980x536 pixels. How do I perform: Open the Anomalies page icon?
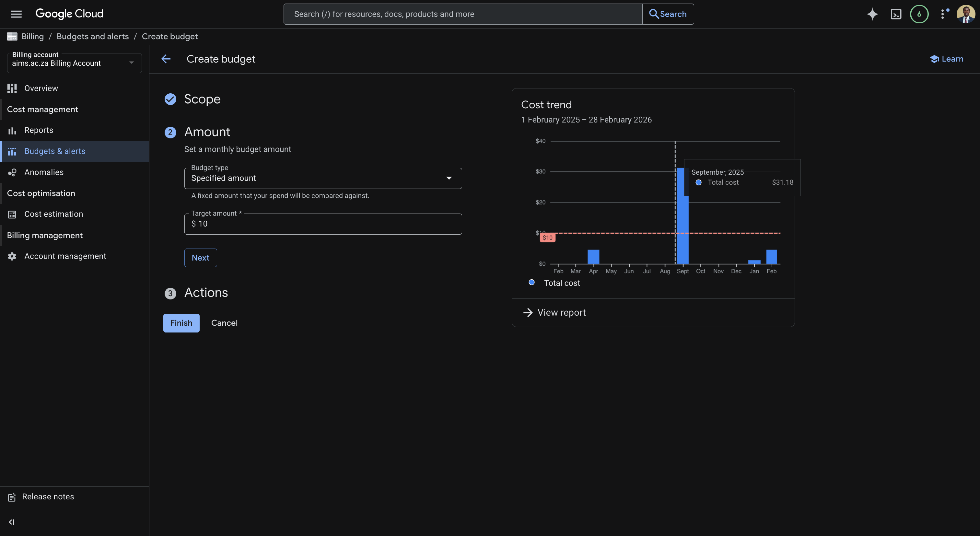point(12,172)
